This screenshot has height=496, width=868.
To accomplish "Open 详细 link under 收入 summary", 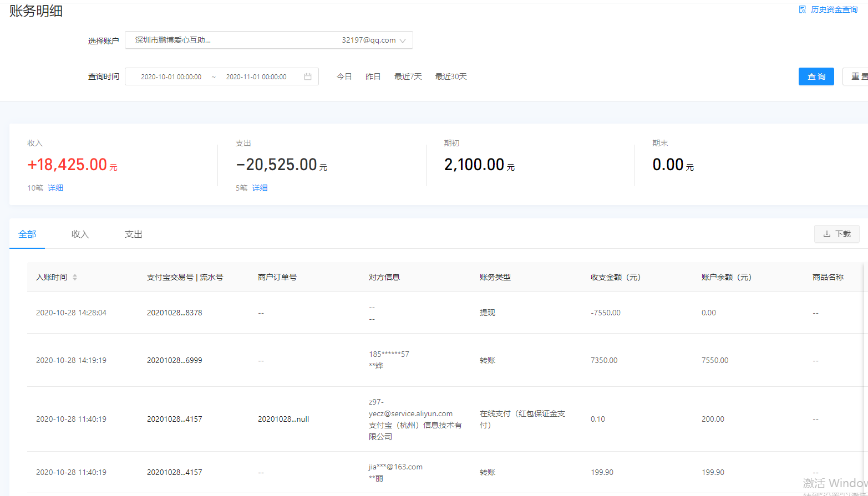I will point(55,188).
